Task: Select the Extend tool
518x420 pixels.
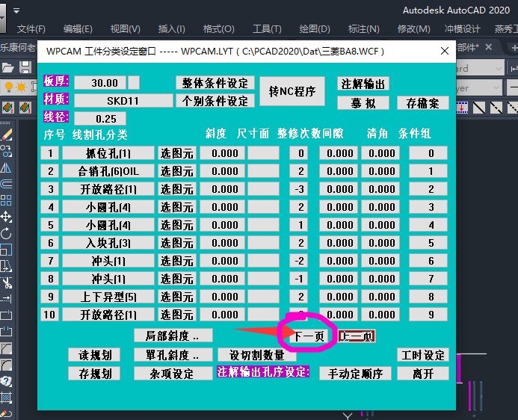Action: (6, 299)
